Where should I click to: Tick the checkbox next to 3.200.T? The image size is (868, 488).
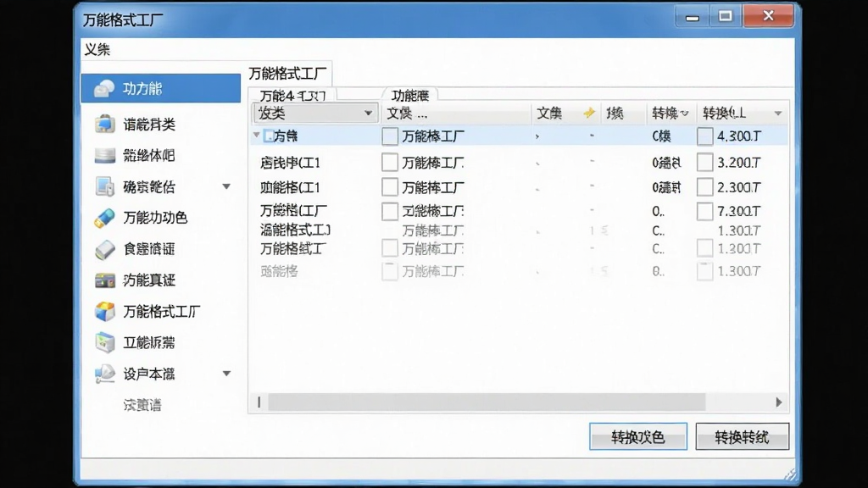tap(704, 162)
